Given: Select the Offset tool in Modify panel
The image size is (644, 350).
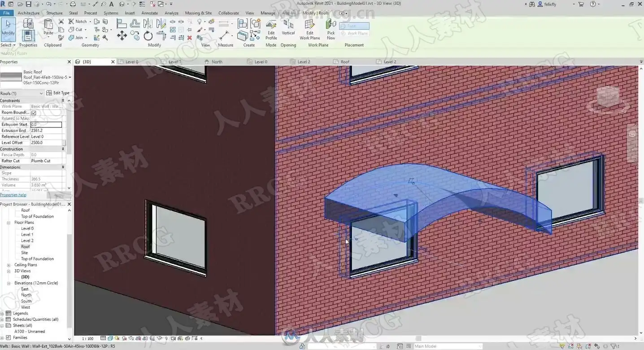Looking at the screenshot, I should (135, 23).
